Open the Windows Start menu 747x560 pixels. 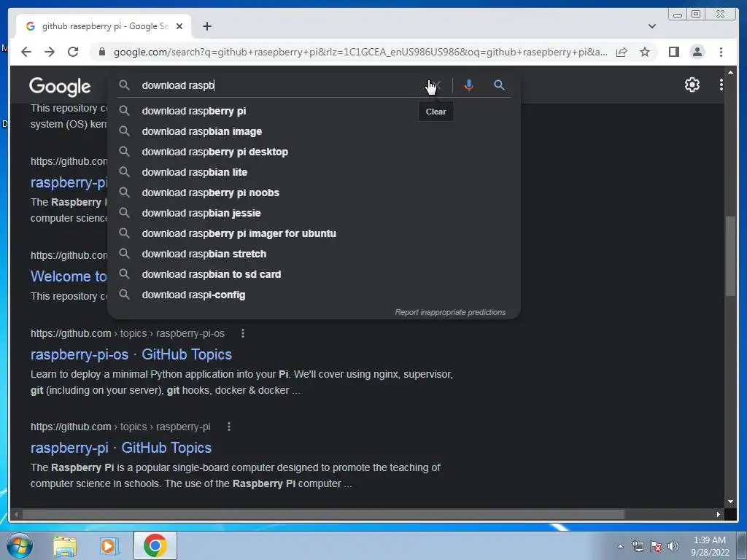click(20, 545)
